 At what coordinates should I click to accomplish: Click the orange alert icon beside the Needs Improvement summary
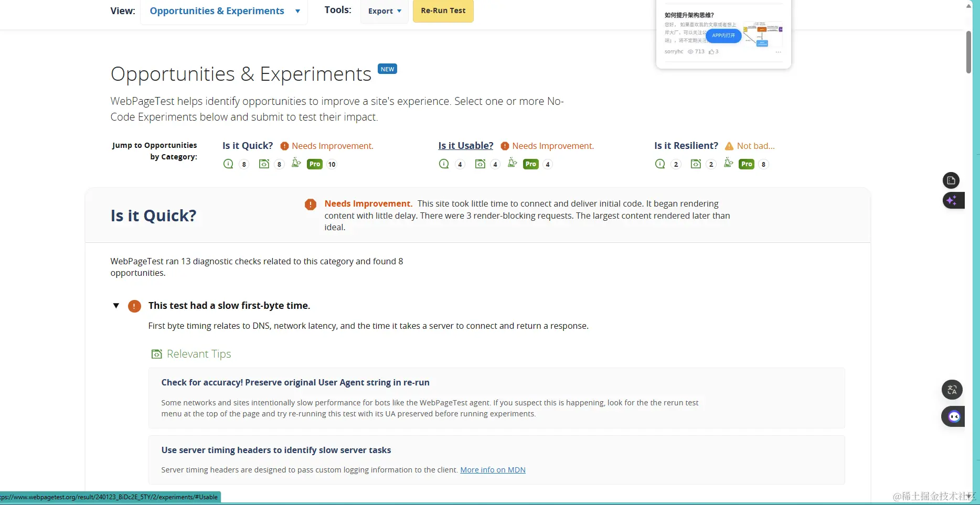coord(311,205)
